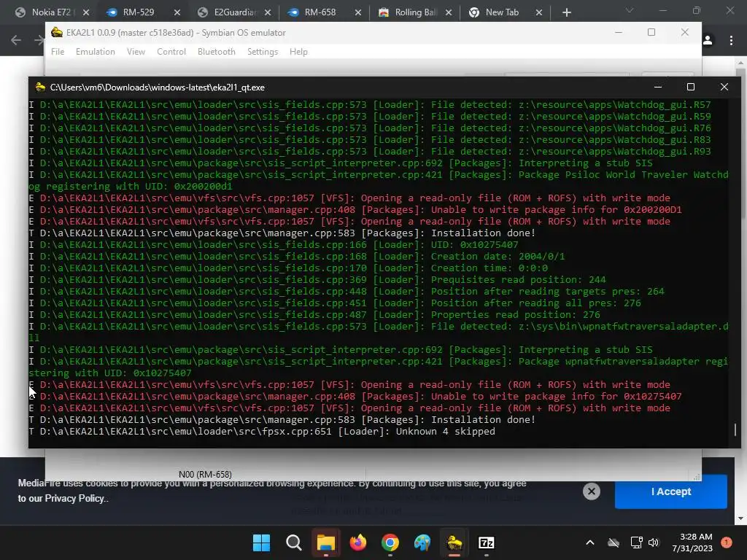
Task: Close the Nokia E72 tab
Action: [86, 12]
